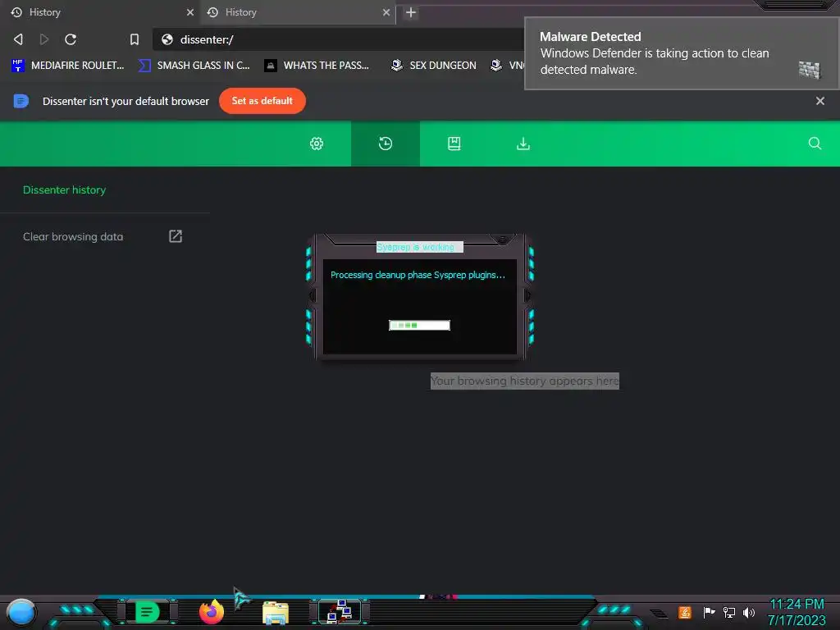Go back with the browser back arrow
840x630 pixels.
click(x=18, y=39)
